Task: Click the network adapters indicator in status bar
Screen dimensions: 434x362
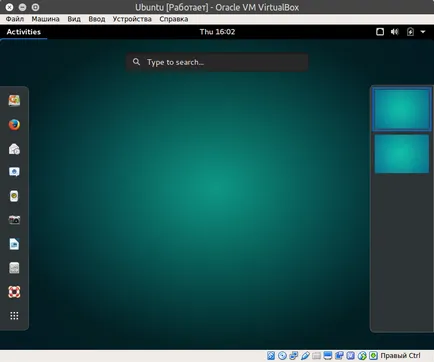Action: [294, 356]
